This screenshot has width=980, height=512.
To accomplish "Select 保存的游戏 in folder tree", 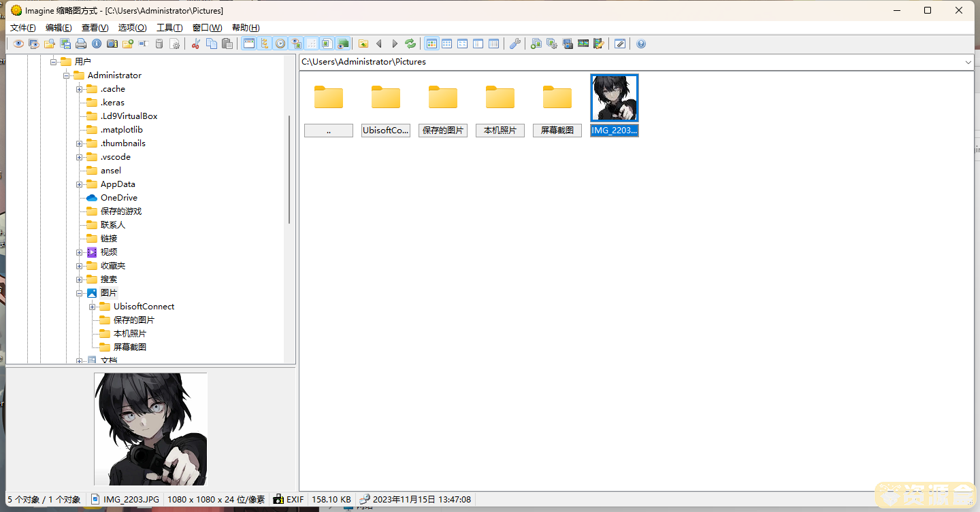I will tap(121, 211).
